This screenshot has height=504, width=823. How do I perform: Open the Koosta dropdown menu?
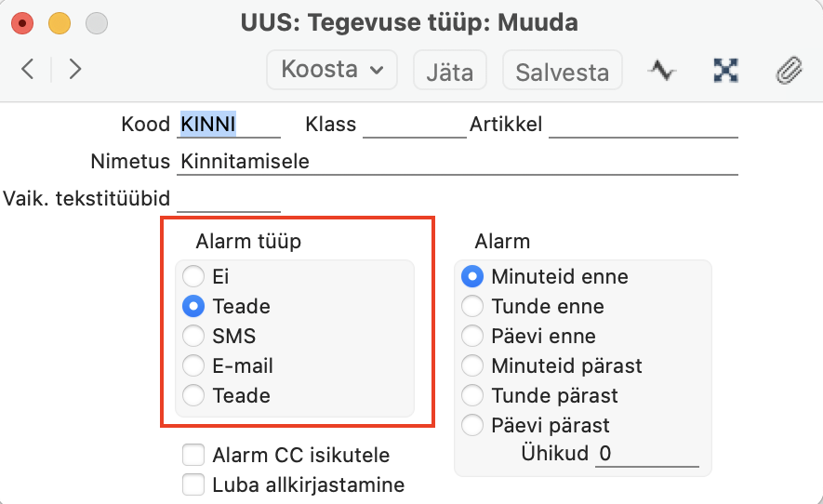[332, 70]
